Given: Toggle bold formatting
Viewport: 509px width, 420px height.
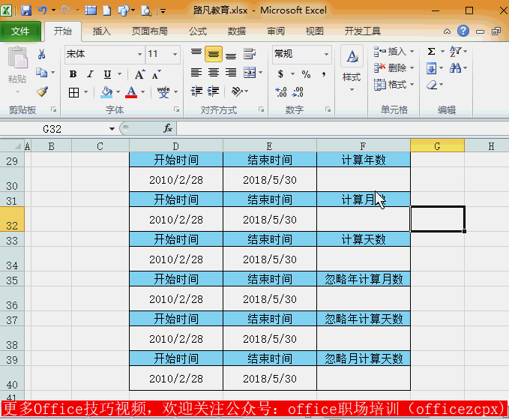Looking at the screenshot, I should coord(73,74).
